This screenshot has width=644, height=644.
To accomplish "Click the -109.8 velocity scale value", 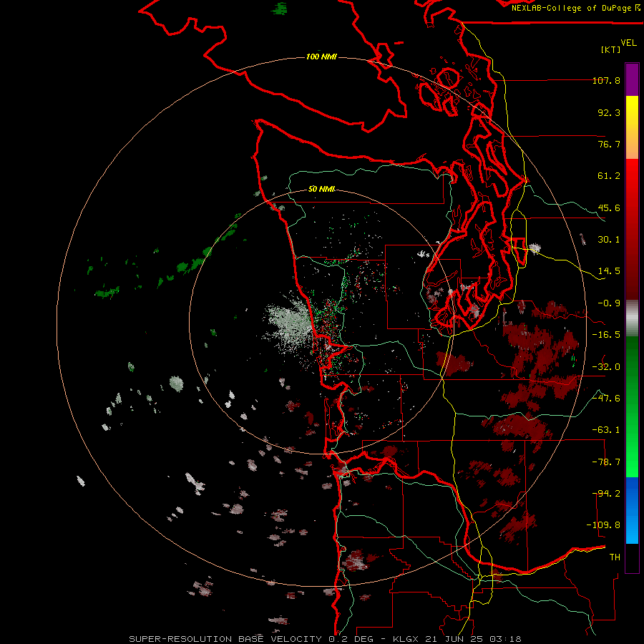I will point(603,525).
